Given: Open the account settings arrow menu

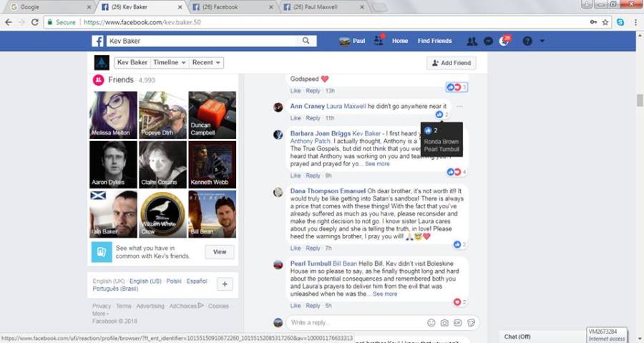Looking at the screenshot, I should 542,41.
